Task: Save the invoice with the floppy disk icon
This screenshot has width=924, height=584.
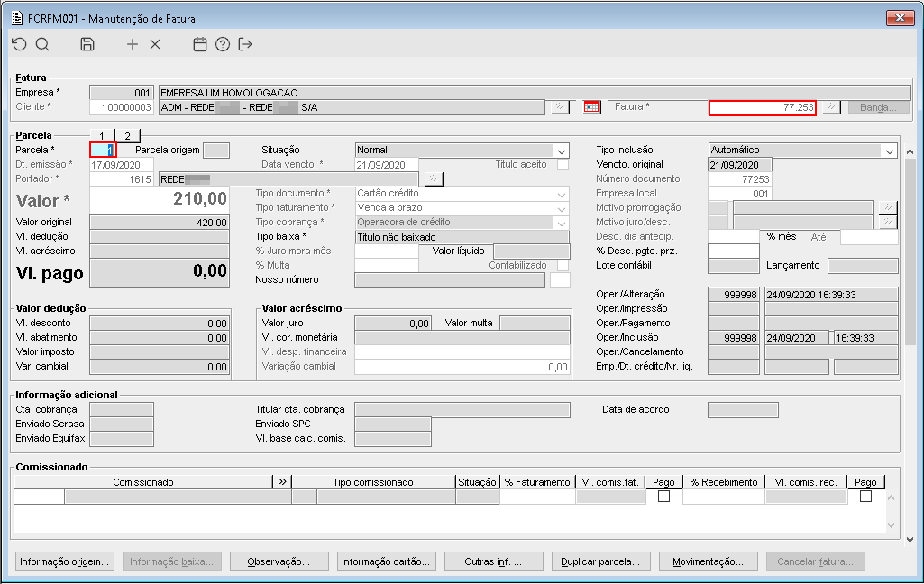Action: coord(87,44)
